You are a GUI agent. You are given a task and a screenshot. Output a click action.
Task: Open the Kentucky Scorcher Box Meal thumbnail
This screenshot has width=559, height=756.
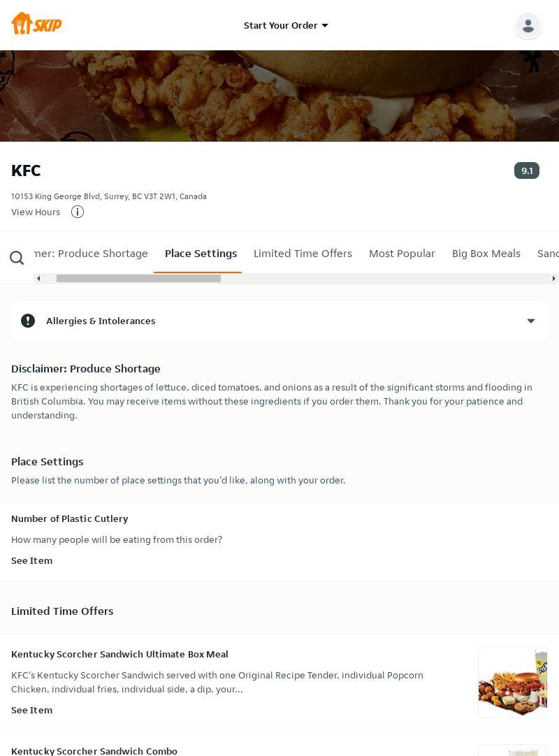[512, 683]
